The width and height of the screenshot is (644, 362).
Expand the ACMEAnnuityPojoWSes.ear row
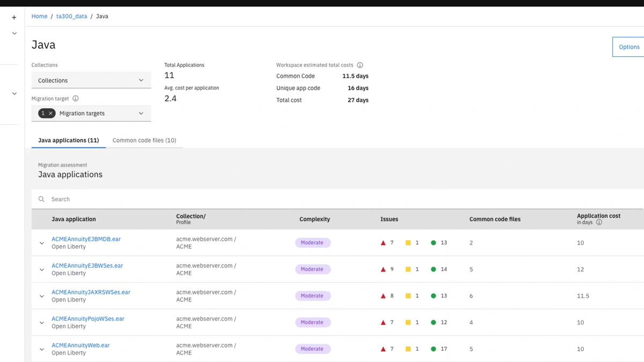point(41,322)
